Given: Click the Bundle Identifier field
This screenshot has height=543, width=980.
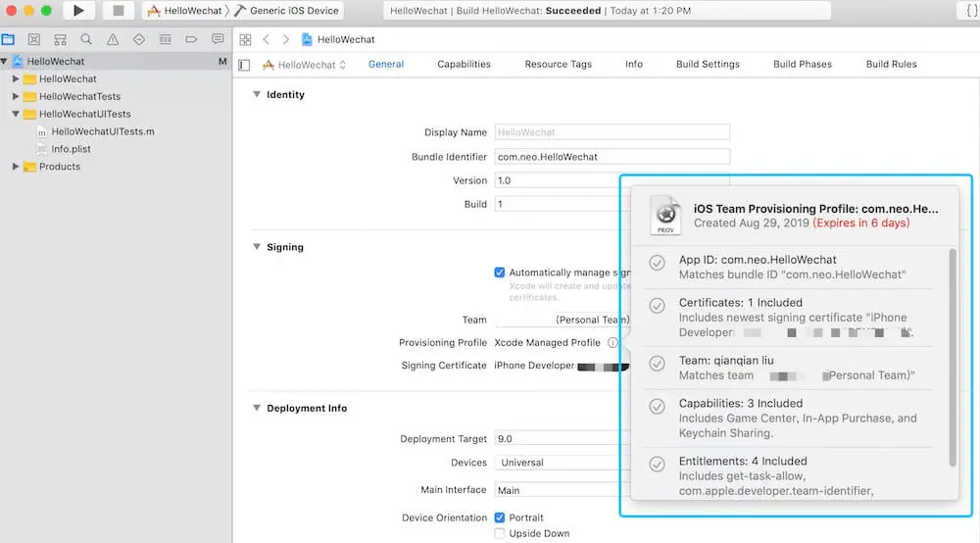Looking at the screenshot, I should coord(612,156).
